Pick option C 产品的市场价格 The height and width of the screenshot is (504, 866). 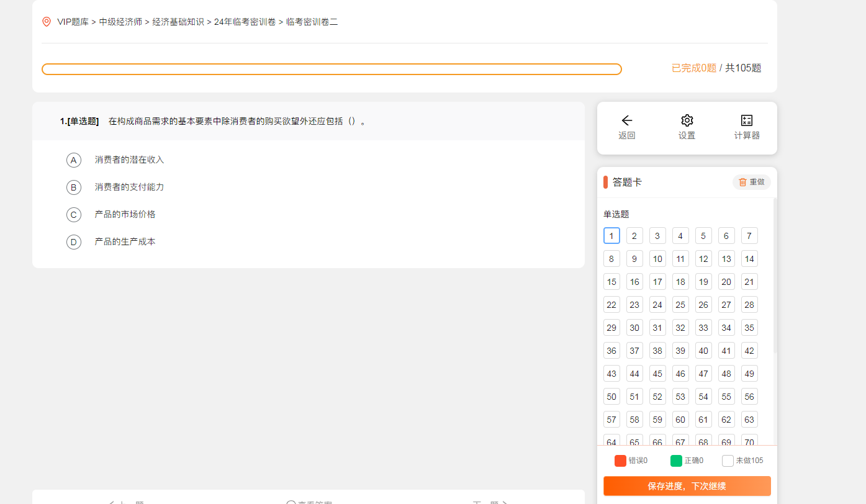74,215
